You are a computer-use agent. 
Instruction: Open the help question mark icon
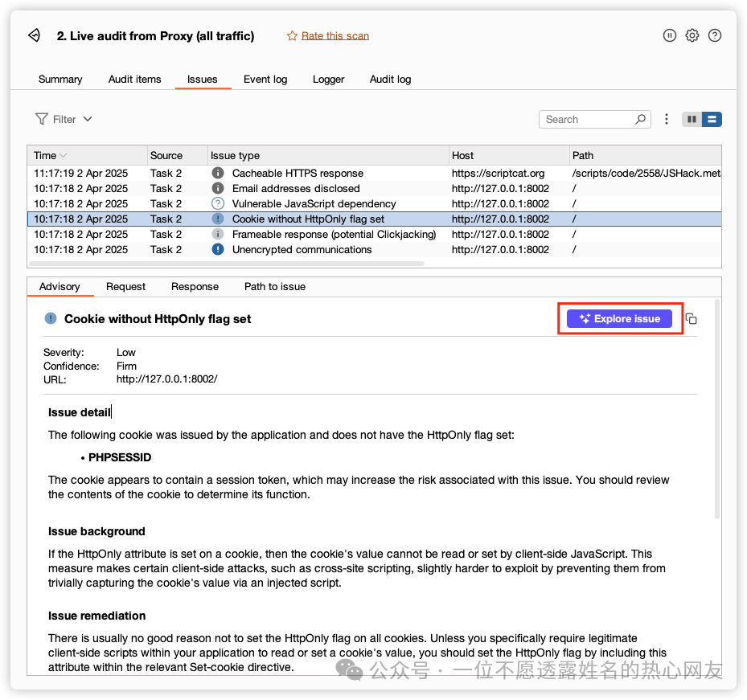pos(714,35)
